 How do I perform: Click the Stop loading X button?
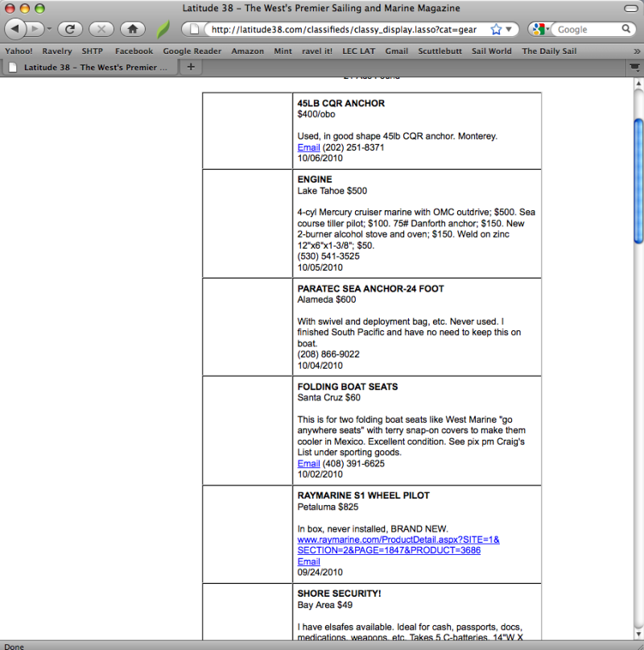point(101,29)
